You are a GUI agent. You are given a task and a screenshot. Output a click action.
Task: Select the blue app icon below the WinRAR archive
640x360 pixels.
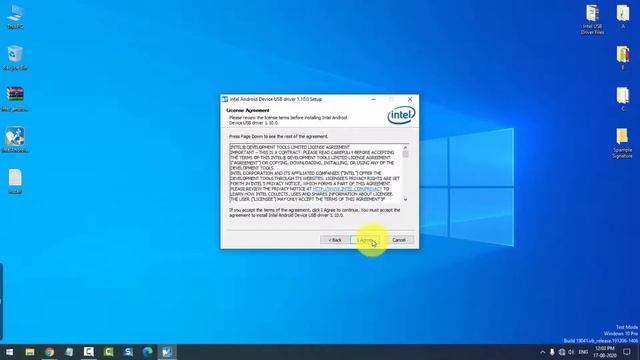(x=15, y=139)
